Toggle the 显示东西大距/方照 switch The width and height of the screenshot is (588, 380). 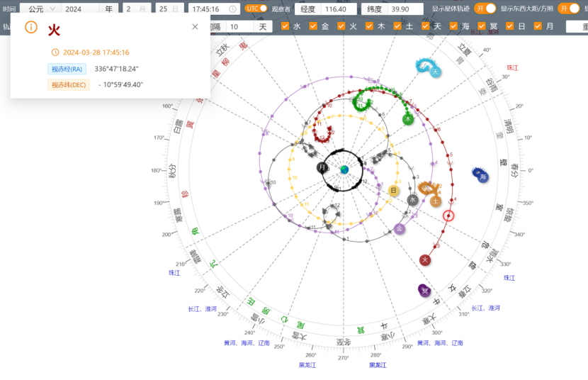pyautogui.click(x=569, y=9)
